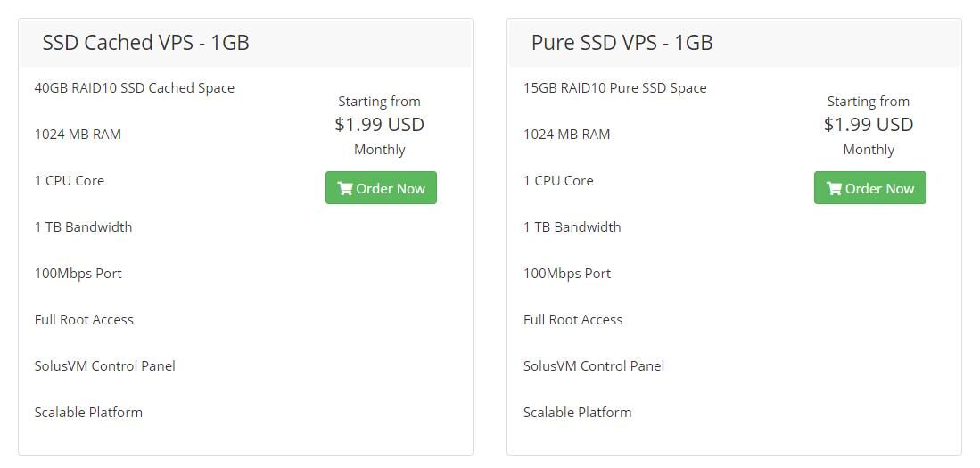Click the 40GB RAID10 SSD Cached Space text

click(x=135, y=88)
